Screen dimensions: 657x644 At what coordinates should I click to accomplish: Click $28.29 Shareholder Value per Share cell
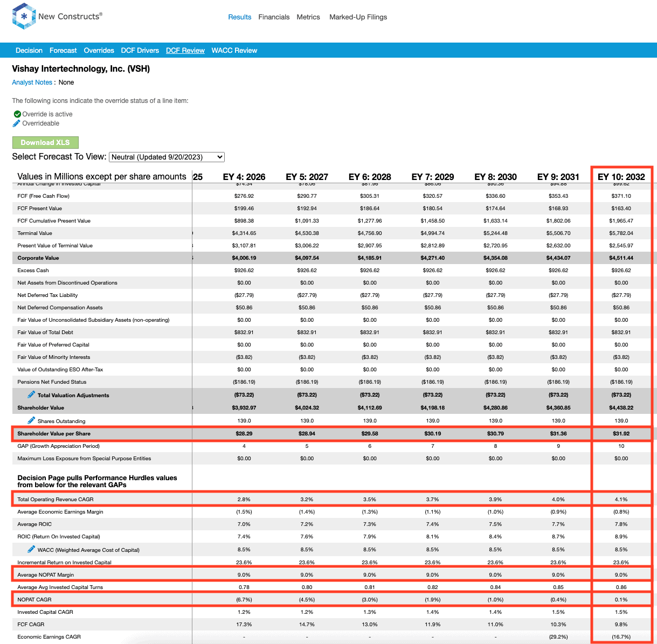[x=244, y=434]
